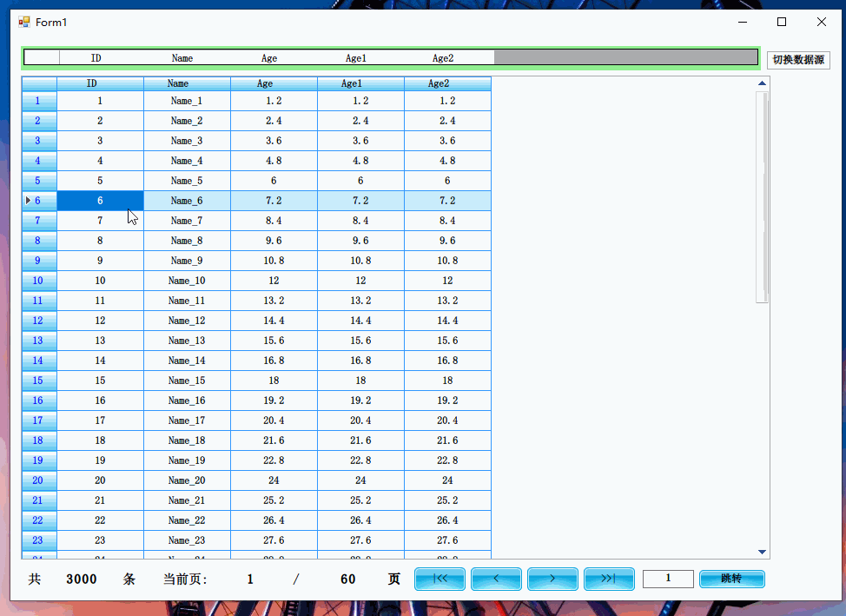Click the Name_9 cell
The width and height of the screenshot is (846, 616).
coord(188,261)
